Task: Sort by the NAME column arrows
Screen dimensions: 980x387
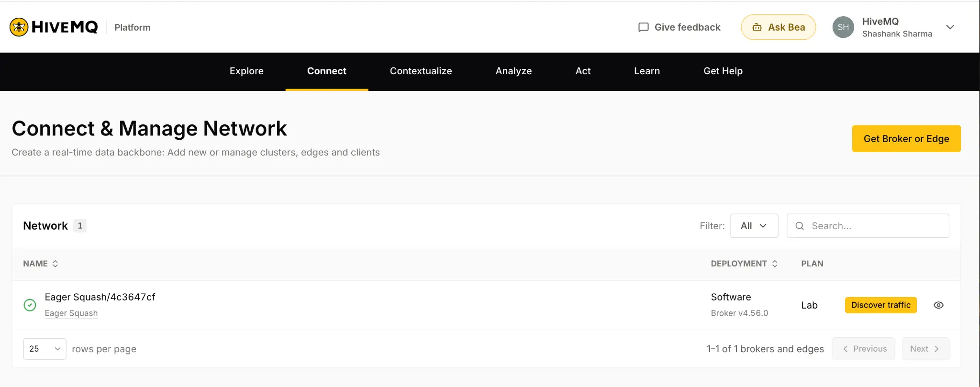Action: click(x=56, y=264)
